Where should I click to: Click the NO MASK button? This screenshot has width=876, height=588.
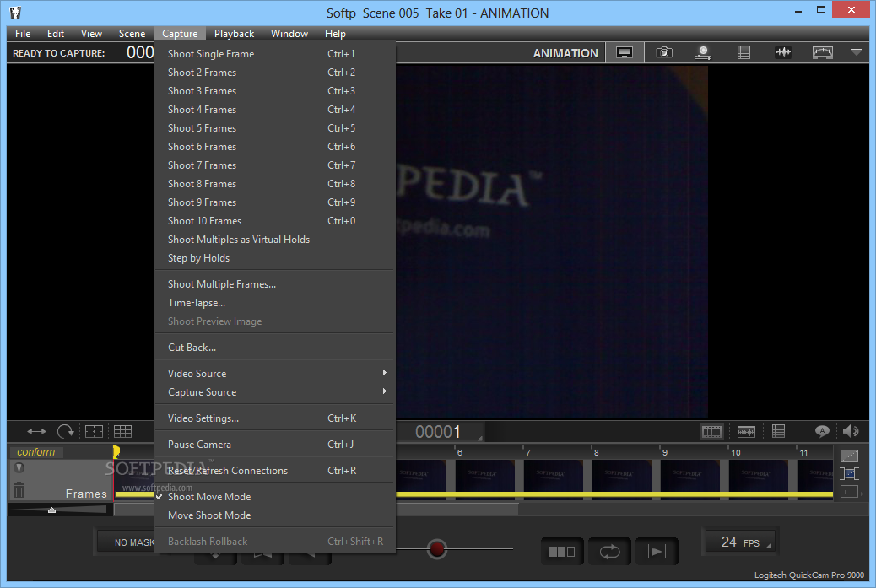[x=127, y=542]
